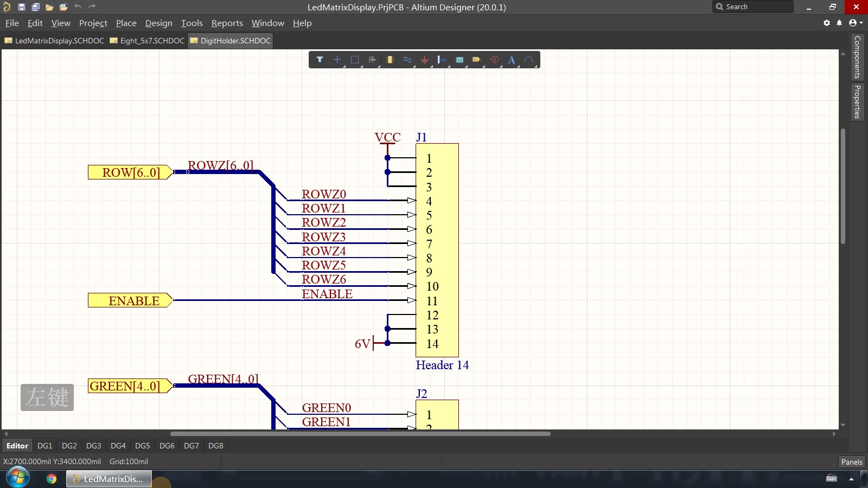This screenshot has height=488, width=868.
Task: Open the user account icon menu
Action: [x=856, y=23]
